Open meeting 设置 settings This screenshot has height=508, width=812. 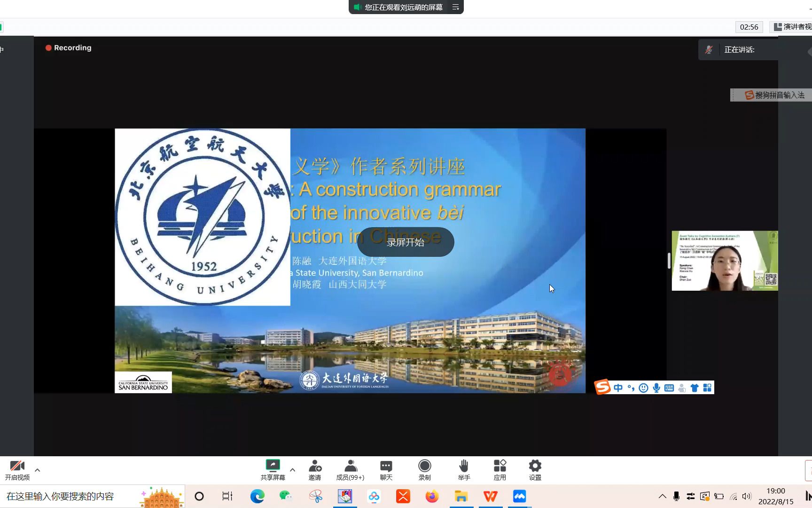[x=535, y=470]
